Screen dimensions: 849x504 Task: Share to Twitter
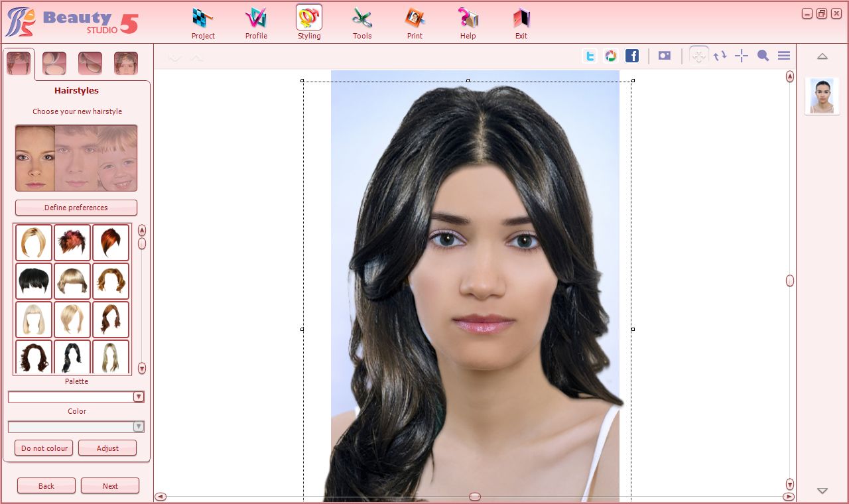pos(590,56)
